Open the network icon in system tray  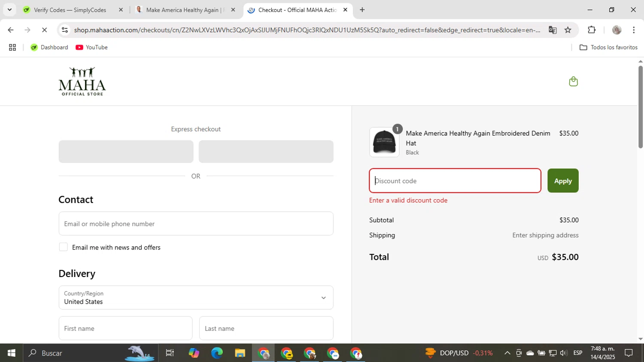click(x=553, y=353)
